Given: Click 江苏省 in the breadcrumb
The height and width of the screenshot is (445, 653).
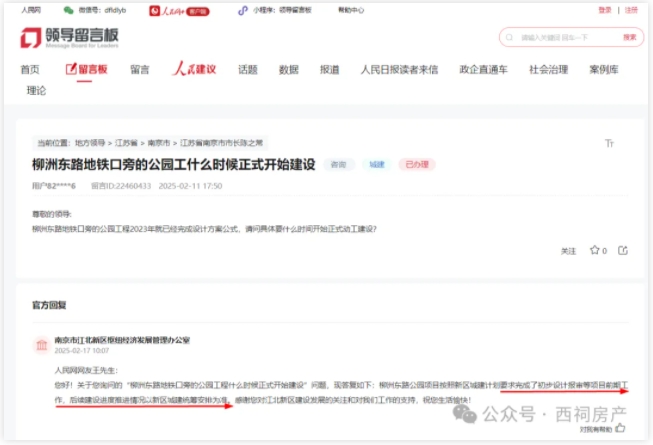Looking at the screenshot, I should pyautogui.click(x=127, y=143).
